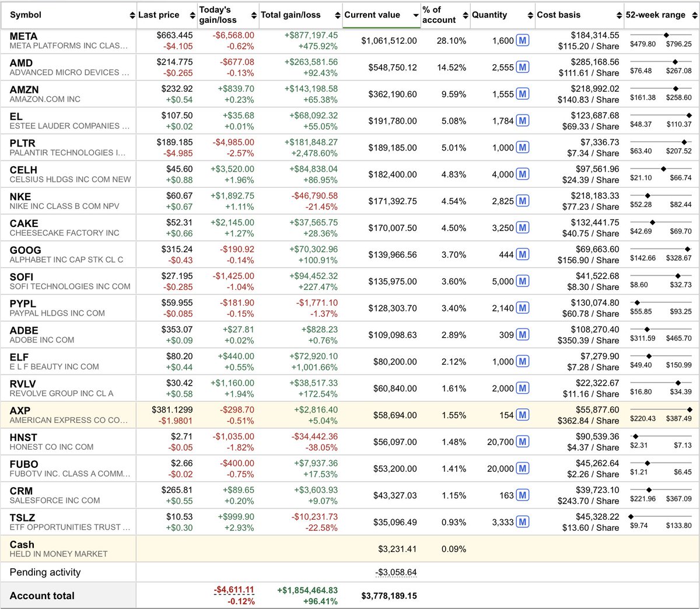Click META's 52-week range marker

(667, 35)
